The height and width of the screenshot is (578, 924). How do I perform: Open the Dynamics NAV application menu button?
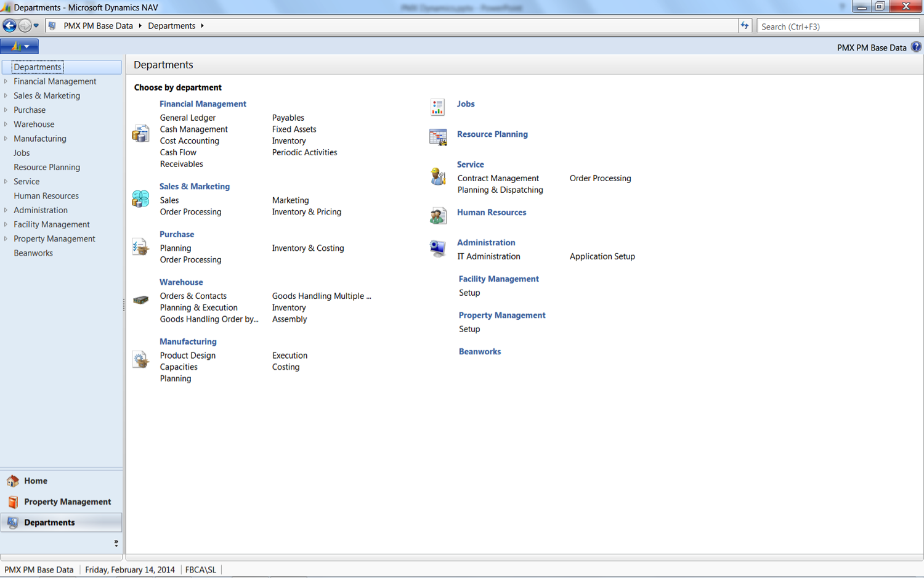pyautogui.click(x=20, y=46)
